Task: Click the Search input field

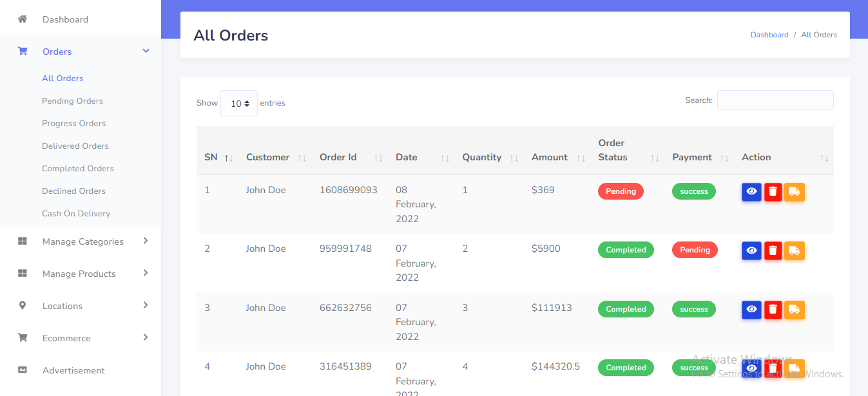Action: pos(775,100)
